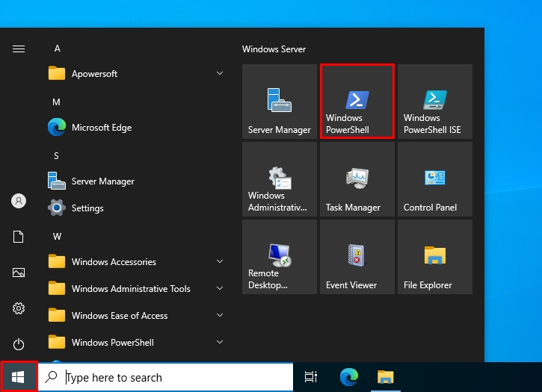The image size is (542, 392).
Task: Click the Type here to search box
Action: click(172, 378)
